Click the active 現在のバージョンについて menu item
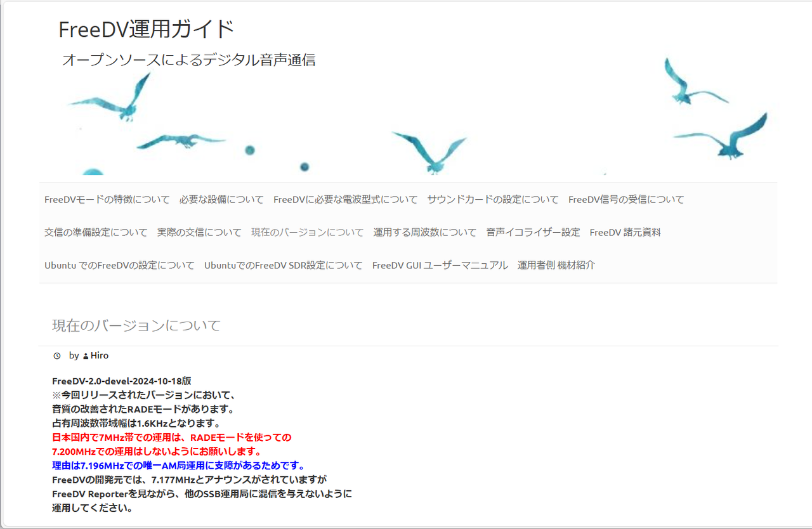 pos(308,232)
